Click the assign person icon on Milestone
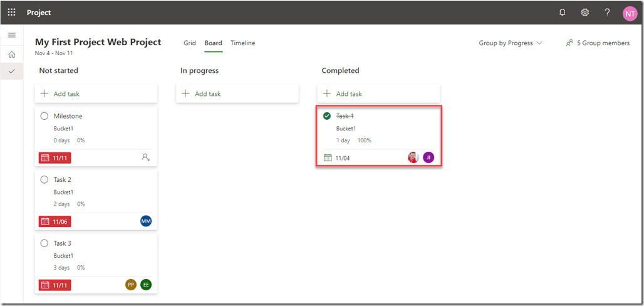This screenshot has height=306, width=644. [x=146, y=158]
